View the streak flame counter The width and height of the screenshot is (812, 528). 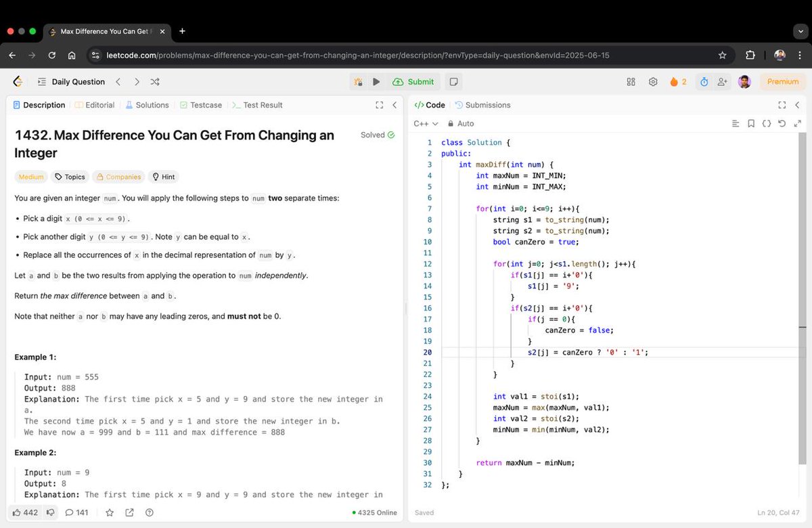(678, 82)
